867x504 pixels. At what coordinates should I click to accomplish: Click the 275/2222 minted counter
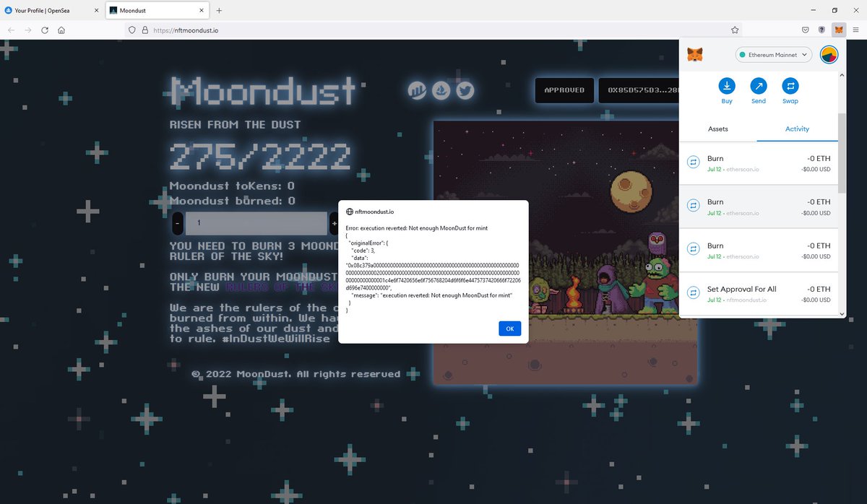click(260, 156)
